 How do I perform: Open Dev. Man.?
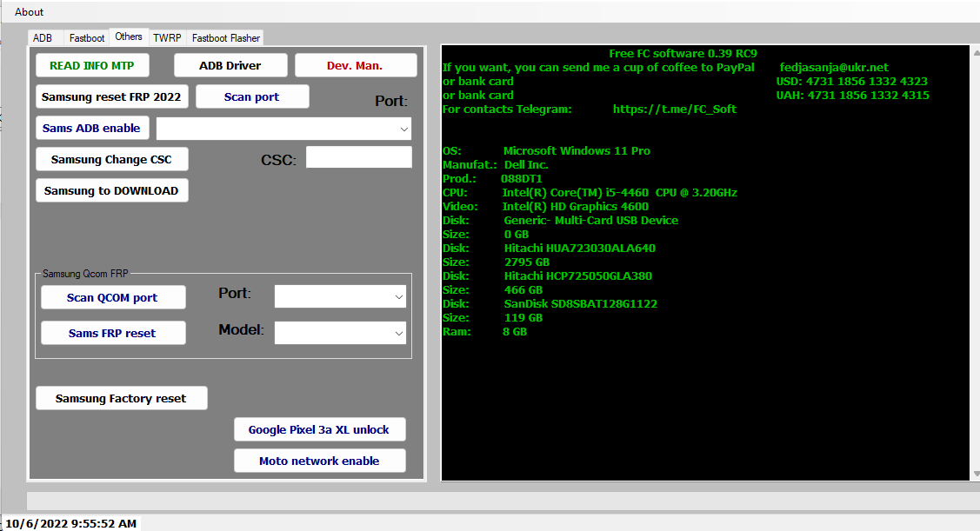(356, 64)
